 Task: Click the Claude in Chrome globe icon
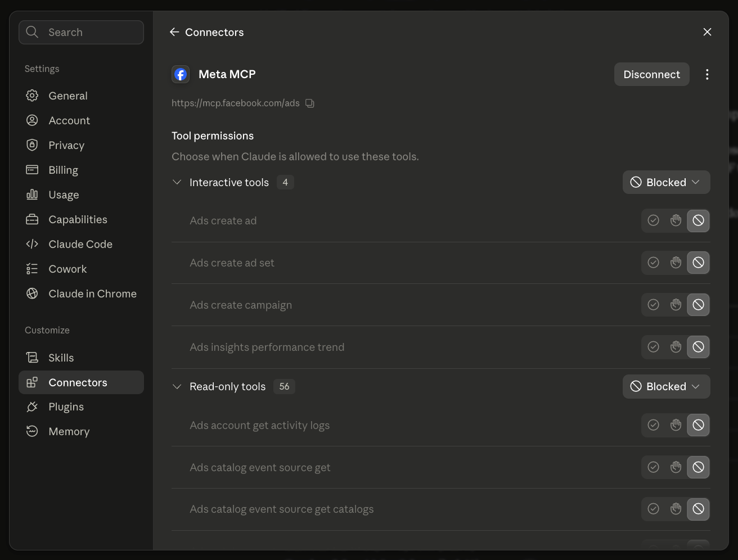pyautogui.click(x=32, y=293)
